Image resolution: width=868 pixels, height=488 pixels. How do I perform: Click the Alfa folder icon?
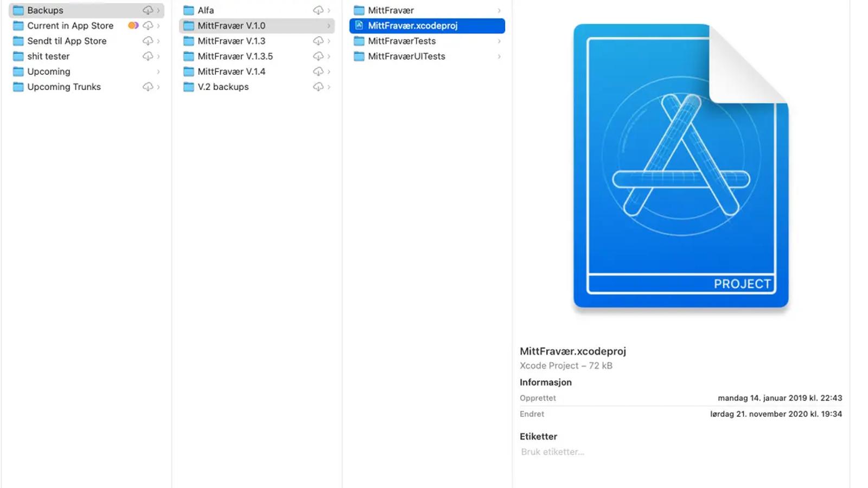(x=189, y=10)
